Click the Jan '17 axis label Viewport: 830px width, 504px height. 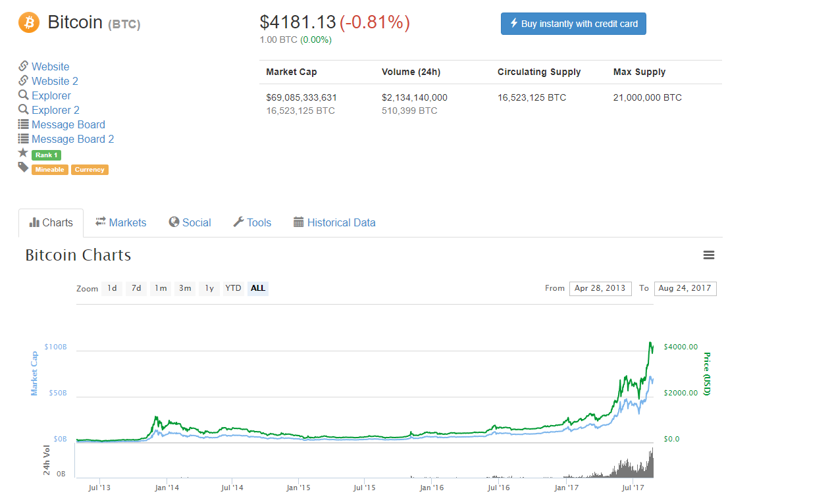pyautogui.click(x=567, y=488)
